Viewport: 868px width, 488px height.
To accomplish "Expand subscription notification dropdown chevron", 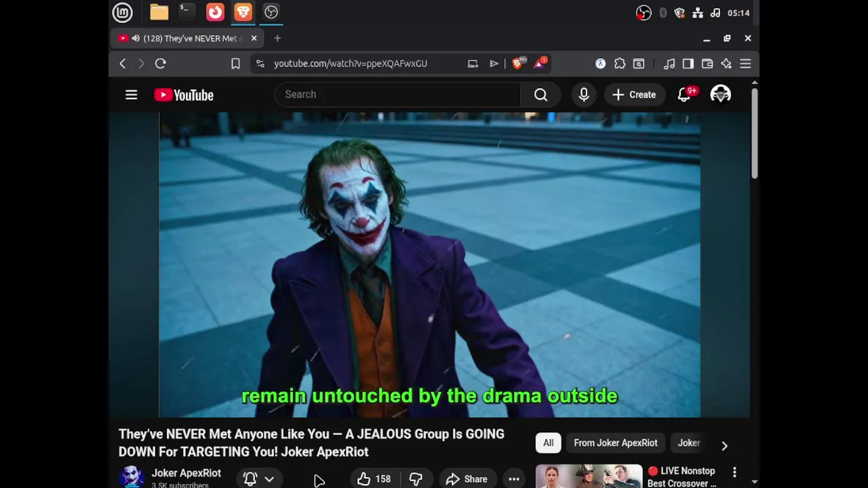I will click(x=269, y=479).
